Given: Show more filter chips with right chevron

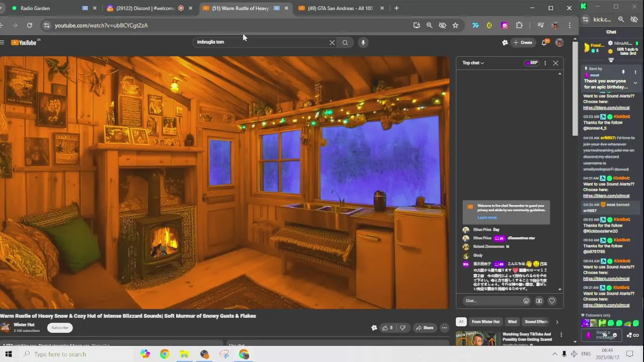Looking at the screenshot, I should 557,322.
